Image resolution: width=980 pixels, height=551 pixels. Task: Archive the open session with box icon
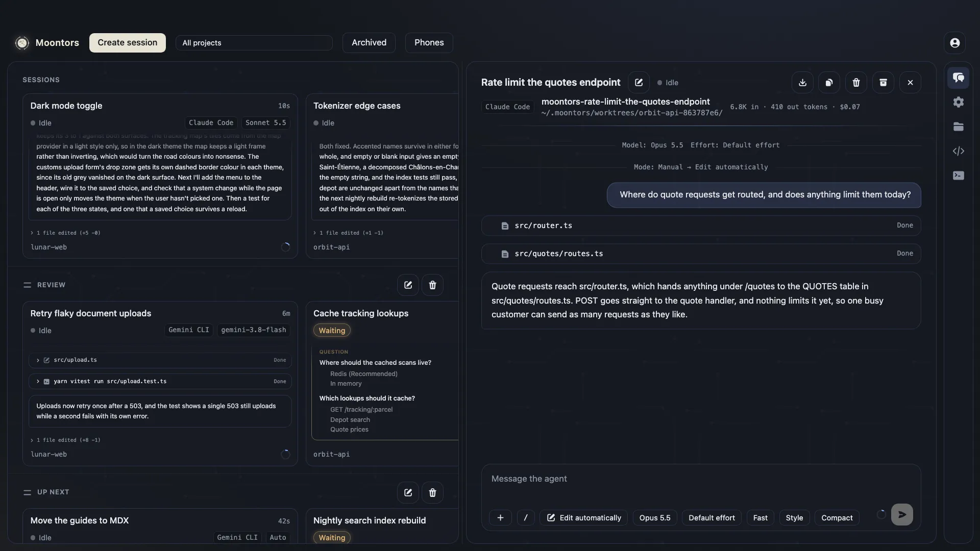883,83
